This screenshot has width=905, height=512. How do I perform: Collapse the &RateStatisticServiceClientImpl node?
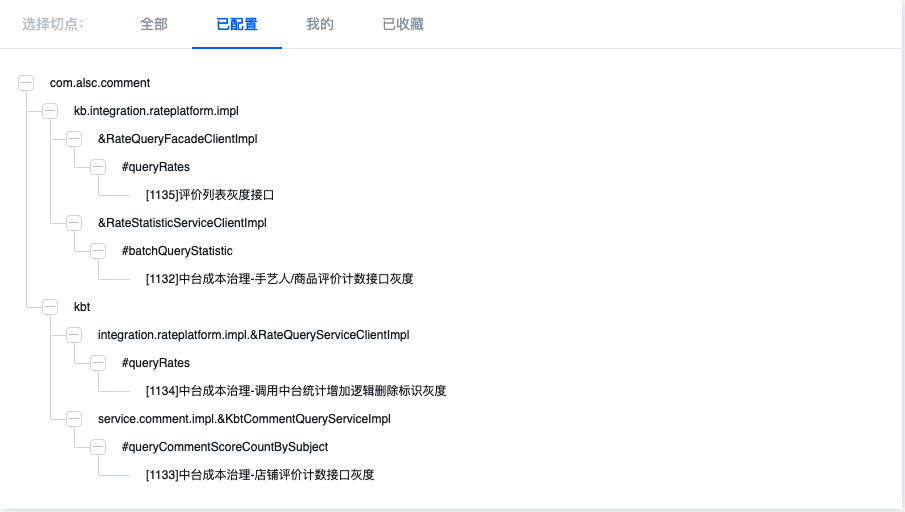point(74,223)
